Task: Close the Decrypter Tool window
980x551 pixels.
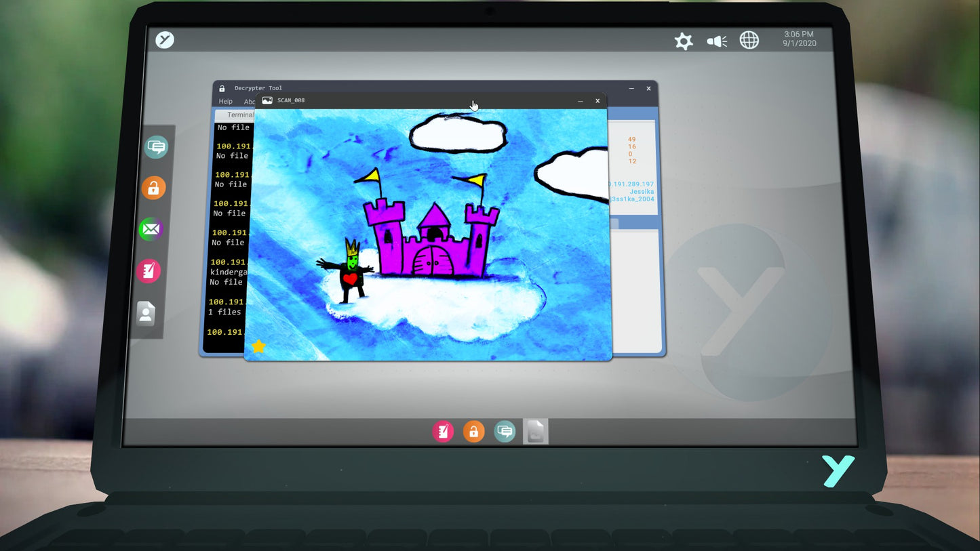Action: click(x=648, y=88)
